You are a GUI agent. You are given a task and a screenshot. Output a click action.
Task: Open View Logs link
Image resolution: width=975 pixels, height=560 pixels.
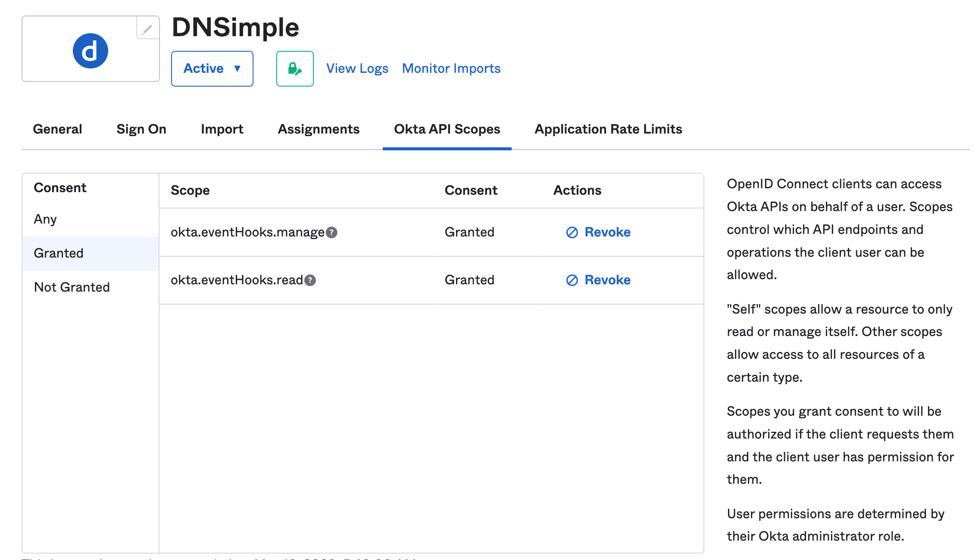(x=357, y=68)
